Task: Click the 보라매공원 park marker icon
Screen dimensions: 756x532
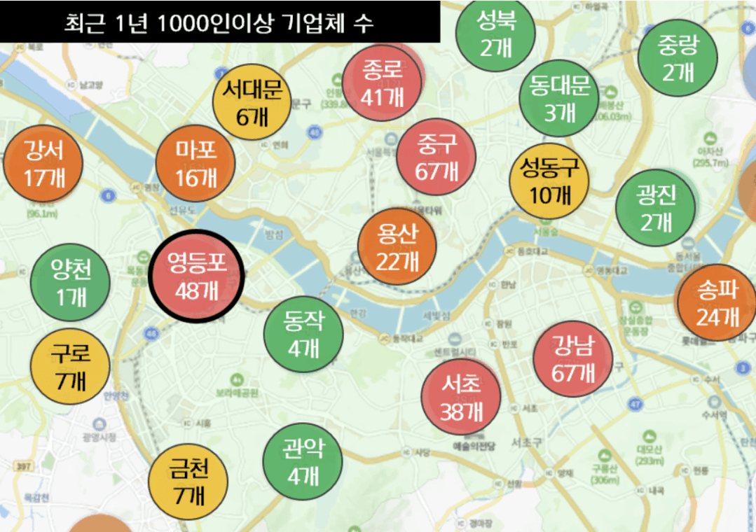Action: point(236,379)
